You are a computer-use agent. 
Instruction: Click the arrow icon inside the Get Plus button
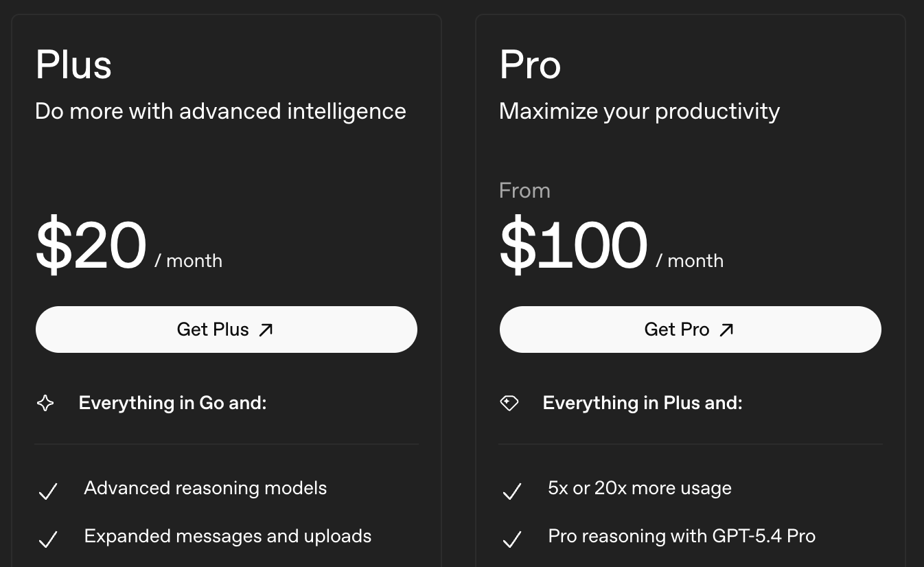click(x=266, y=329)
